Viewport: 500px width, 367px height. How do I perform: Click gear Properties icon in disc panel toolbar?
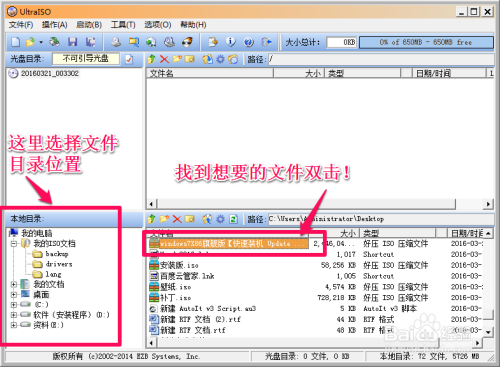220,59
